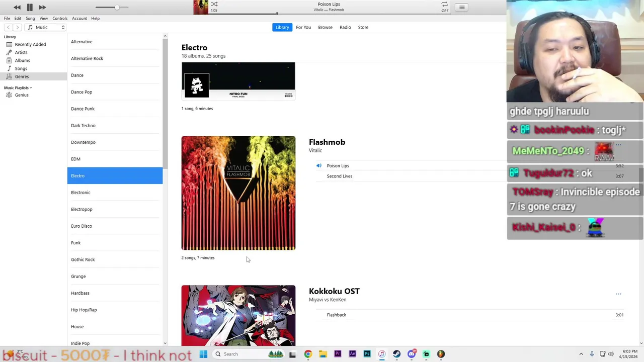Image resolution: width=644 pixels, height=362 pixels.
Task: Open the Music media type dropdown
Action: [46, 27]
